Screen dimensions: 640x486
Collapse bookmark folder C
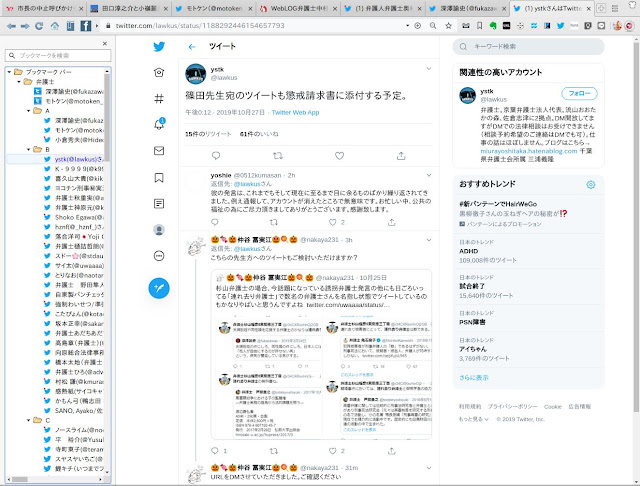(x=29, y=420)
